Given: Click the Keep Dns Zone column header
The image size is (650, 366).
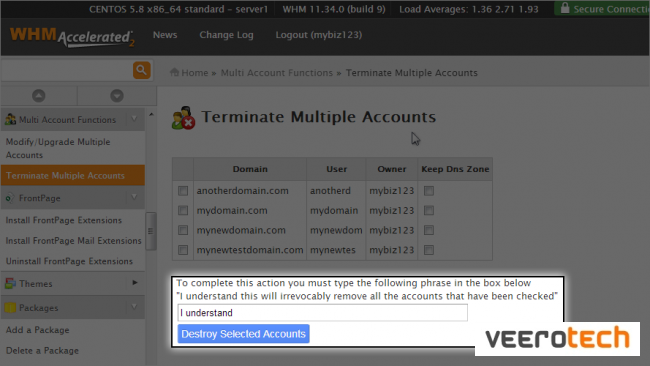Looking at the screenshot, I should click(x=455, y=169).
